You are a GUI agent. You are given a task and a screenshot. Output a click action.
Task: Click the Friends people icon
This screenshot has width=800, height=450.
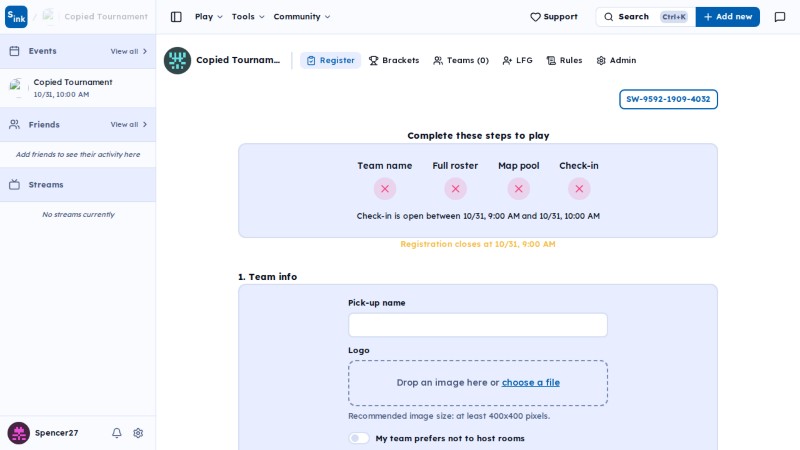(x=14, y=124)
